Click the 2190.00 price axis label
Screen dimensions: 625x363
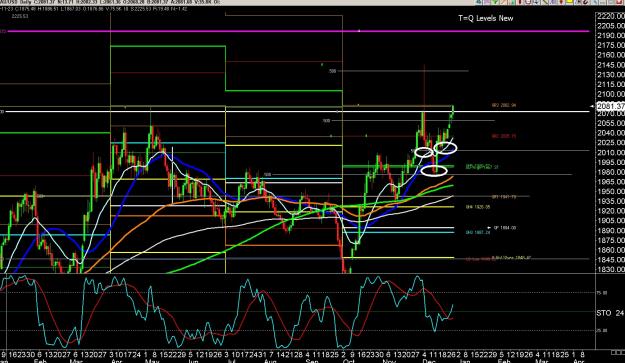(611, 35)
